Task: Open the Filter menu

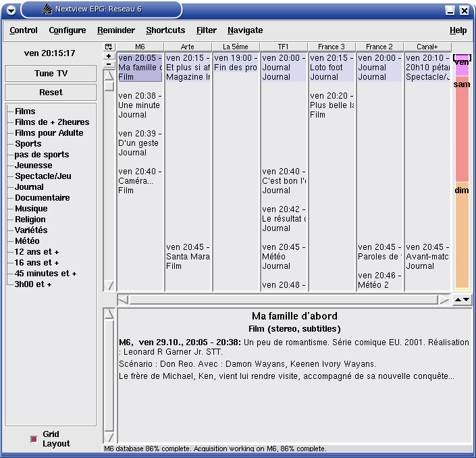Action: click(x=207, y=30)
